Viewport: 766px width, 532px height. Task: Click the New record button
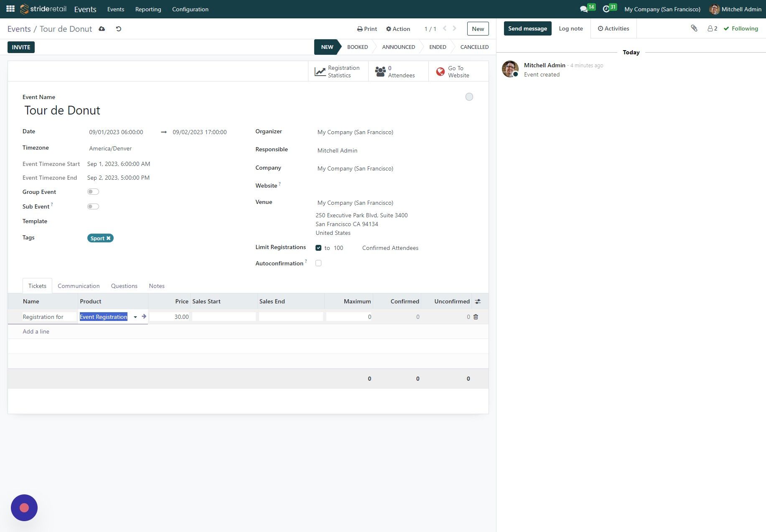[x=478, y=29]
